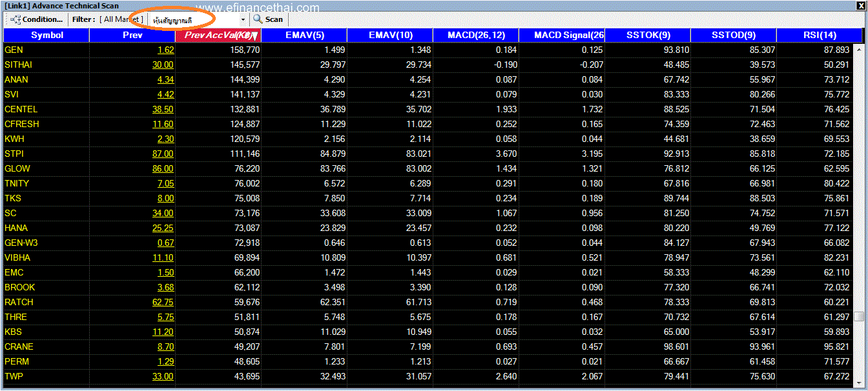Viewport: 868px width, 391px height.
Task: Open THRE previous price link 5.75
Action: pos(165,317)
